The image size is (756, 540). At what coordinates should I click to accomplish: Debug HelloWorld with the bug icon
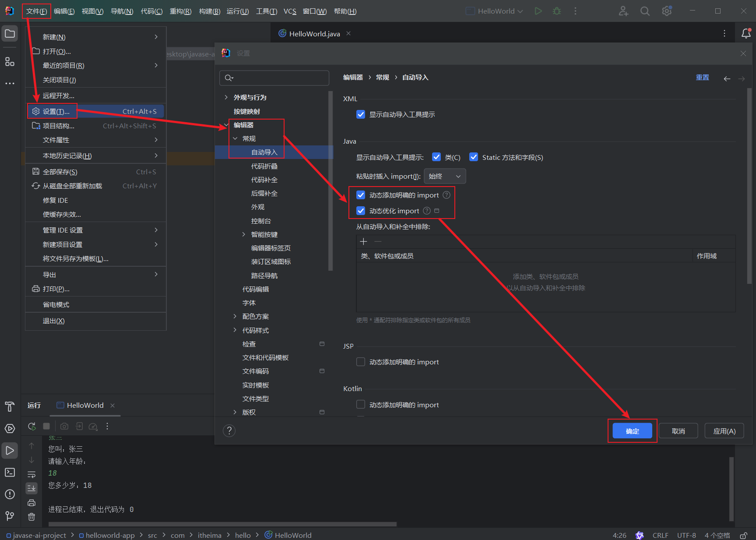557,11
